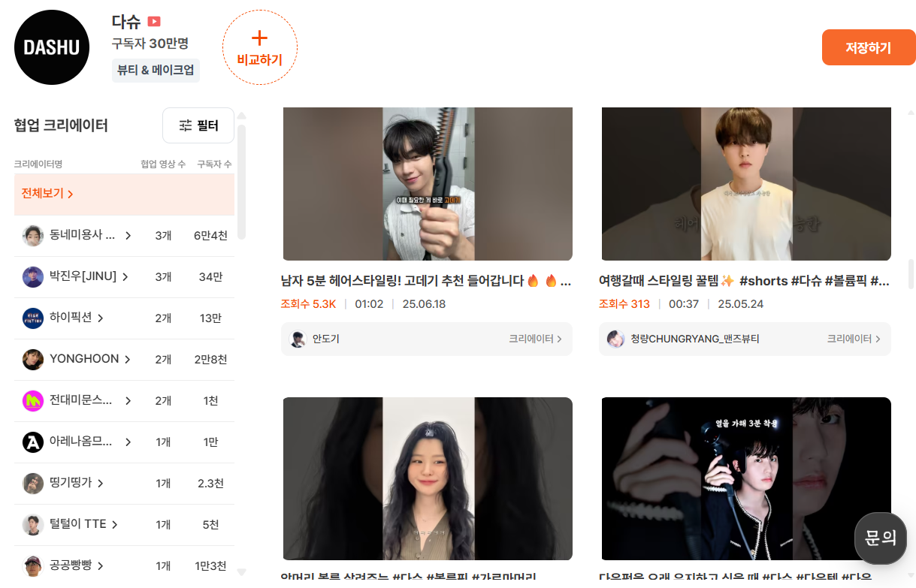
Task: Click the 협업 크리에이터 heading
Action: point(61,125)
